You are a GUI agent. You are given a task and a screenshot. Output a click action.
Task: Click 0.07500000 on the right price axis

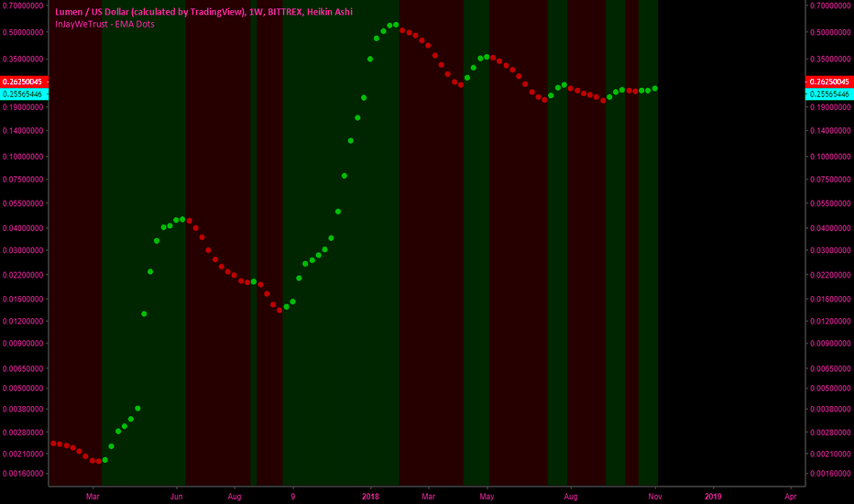[830, 180]
